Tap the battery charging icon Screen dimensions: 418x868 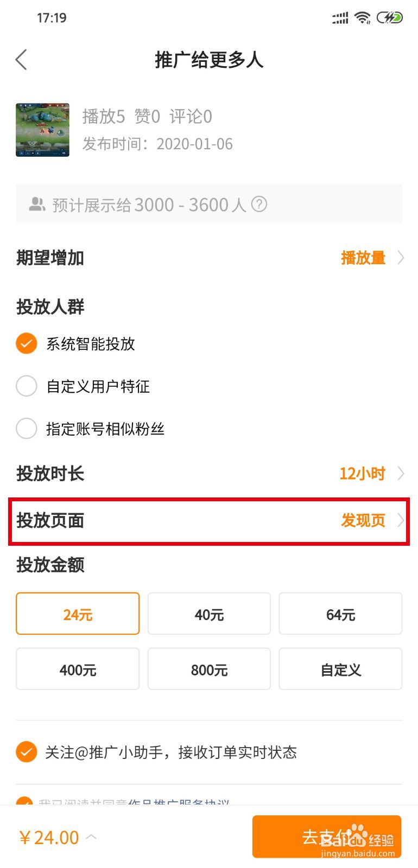[390, 18]
